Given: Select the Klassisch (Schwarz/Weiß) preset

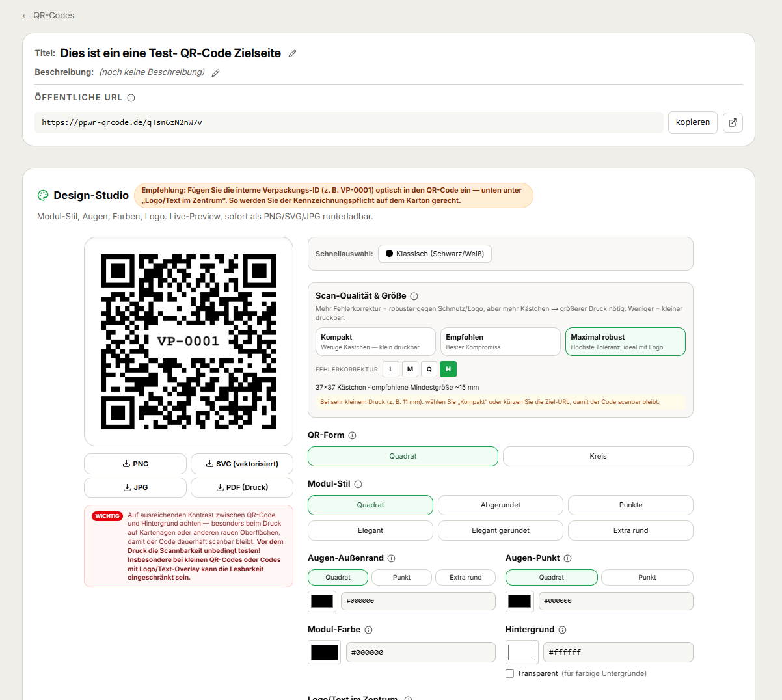Looking at the screenshot, I should click(x=435, y=254).
